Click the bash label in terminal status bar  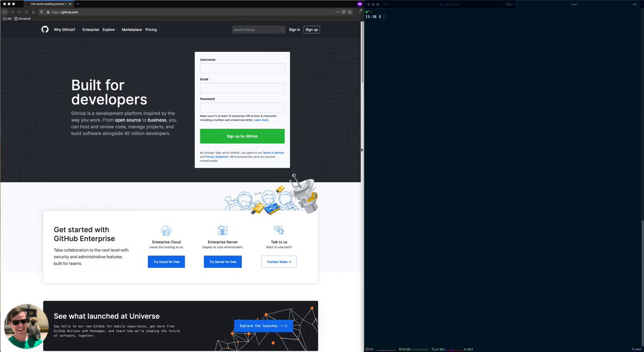637,349
